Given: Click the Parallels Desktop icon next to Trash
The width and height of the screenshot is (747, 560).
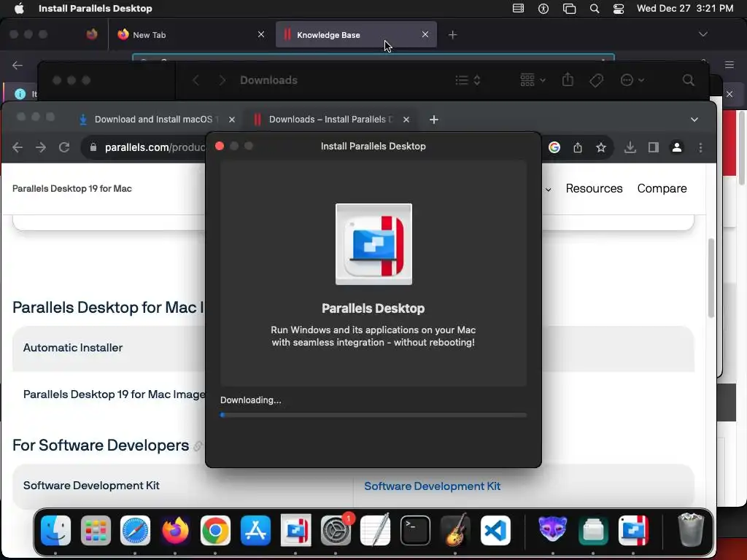Looking at the screenshot, I should [633, 531].
